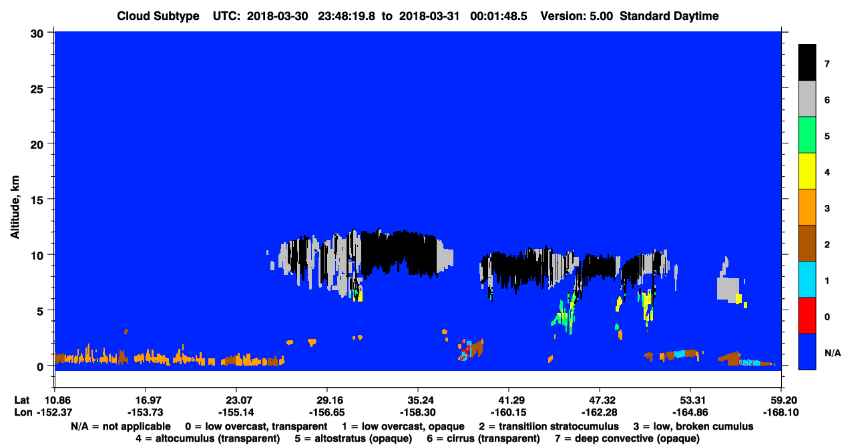Click the colorbar label '4'
The height and width of the screenshot is (445, 868).
tap(827, 172)
